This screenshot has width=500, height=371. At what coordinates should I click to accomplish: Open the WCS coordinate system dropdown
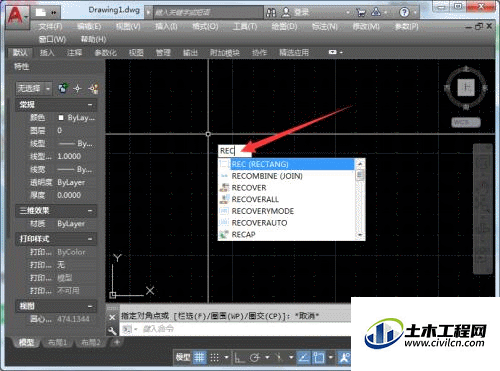coord(466,122)
